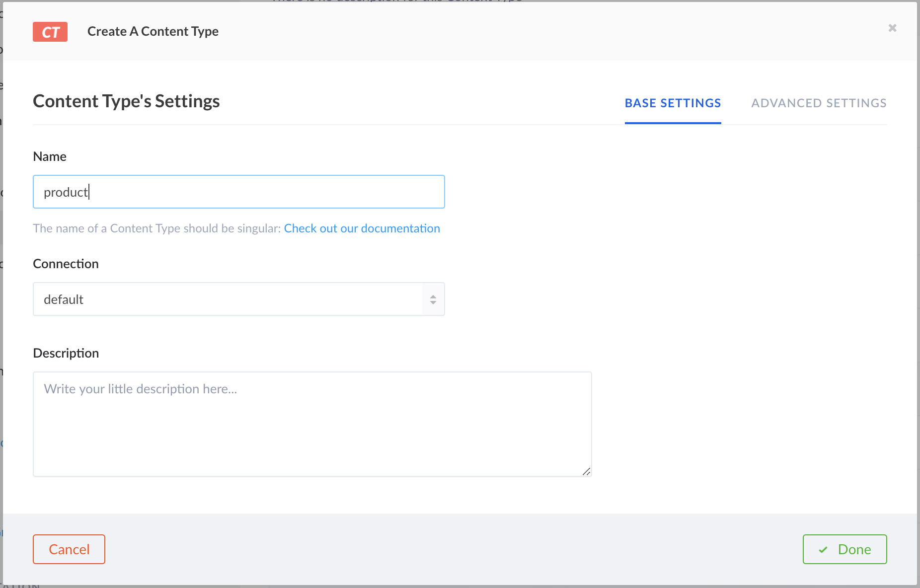Select 'default' from the Connection selector
The image size is (920, 588).
[x=238, y=299]
